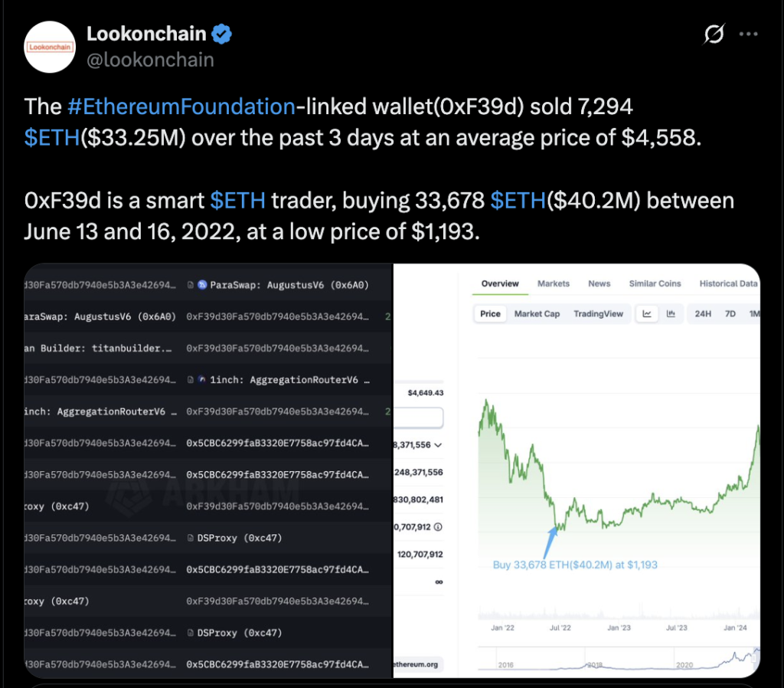Click the Grok icon in the tweet header
The image size is (784, 688).
pyautogui.click(x=713, y=34)
